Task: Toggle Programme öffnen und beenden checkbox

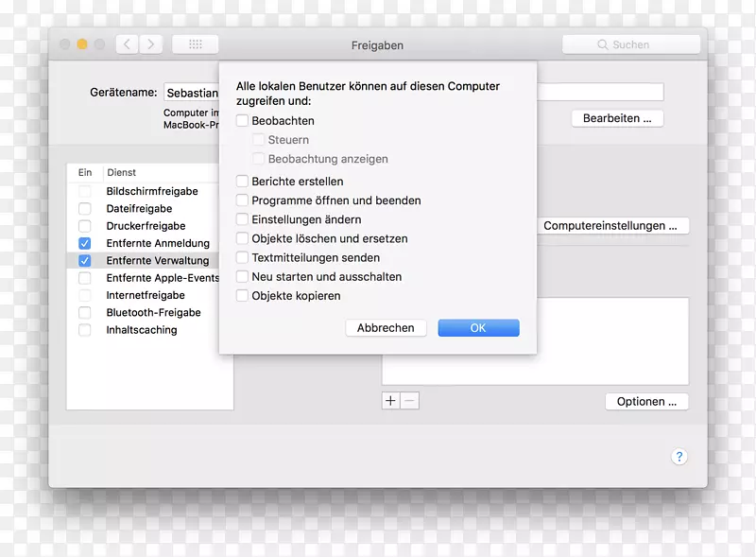Action: 243,200
